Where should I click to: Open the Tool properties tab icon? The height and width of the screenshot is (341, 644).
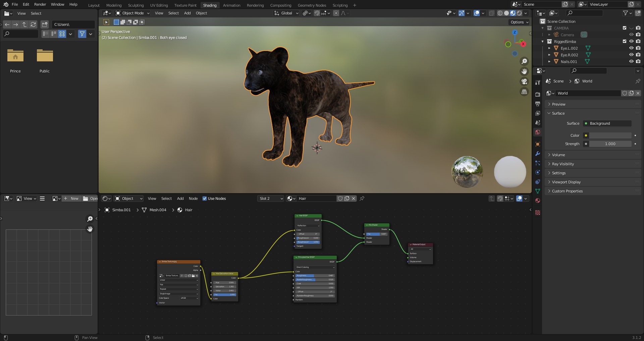click(538, 82)
